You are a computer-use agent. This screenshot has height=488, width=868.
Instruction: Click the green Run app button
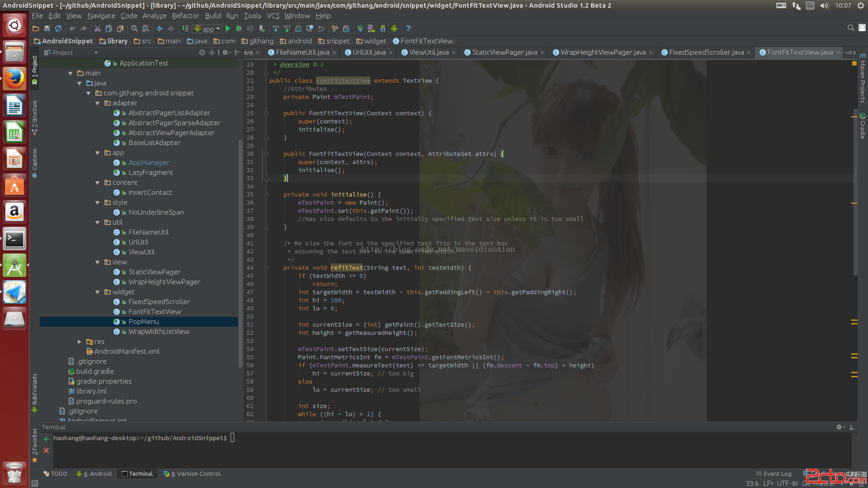[228, 28]
